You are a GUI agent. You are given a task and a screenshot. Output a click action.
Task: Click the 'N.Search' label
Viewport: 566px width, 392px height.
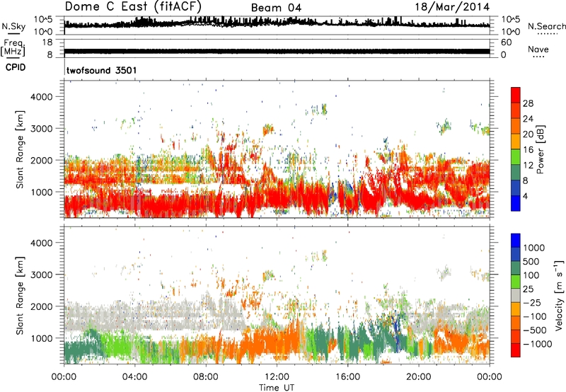[x=546, y=26]
